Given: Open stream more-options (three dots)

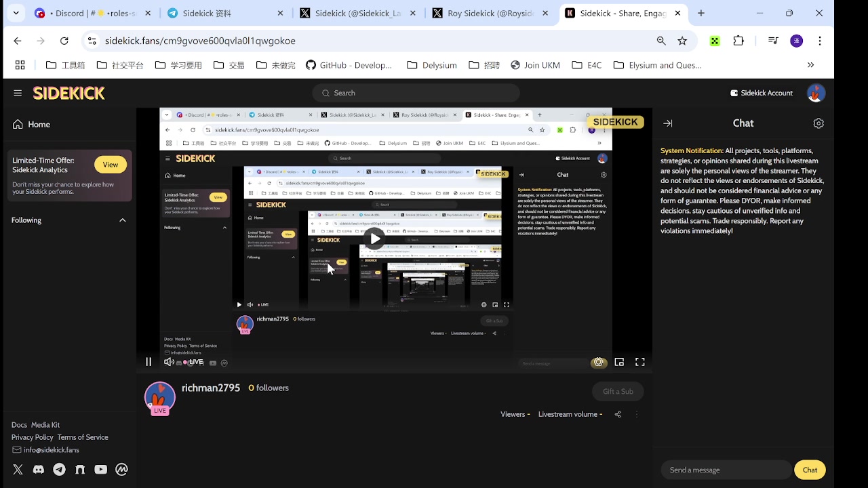Looking at the screenshot, I should coord(637,414).
